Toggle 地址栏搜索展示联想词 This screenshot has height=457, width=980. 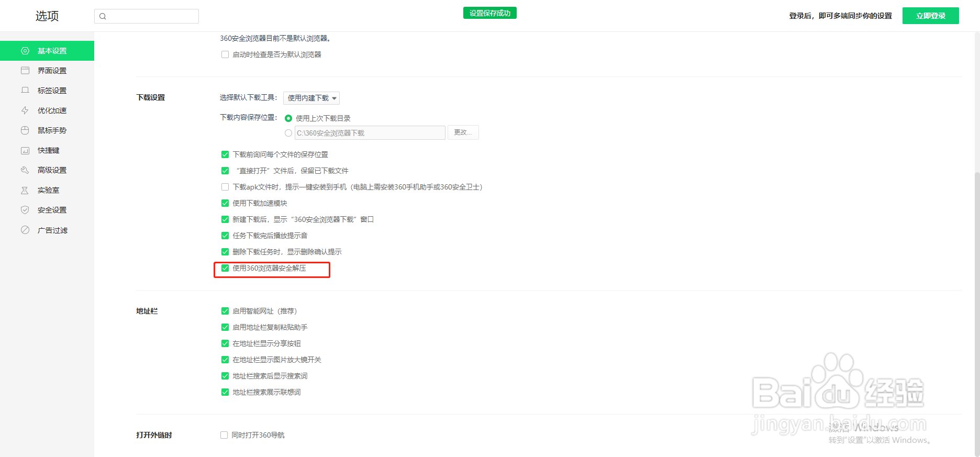[x=225, y=392]
